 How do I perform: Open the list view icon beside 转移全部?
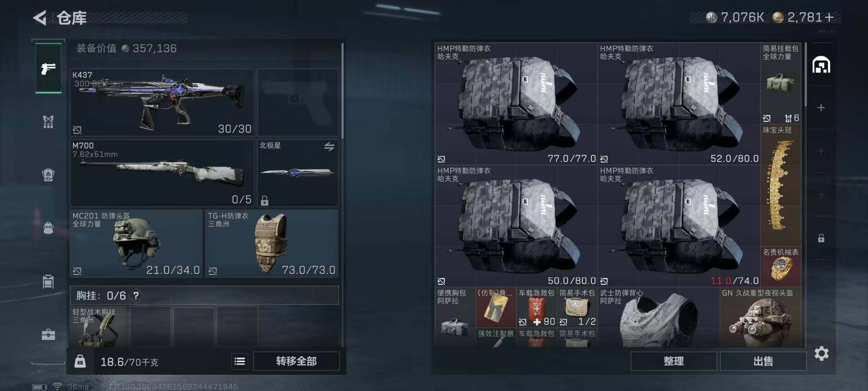click(240, 361)
